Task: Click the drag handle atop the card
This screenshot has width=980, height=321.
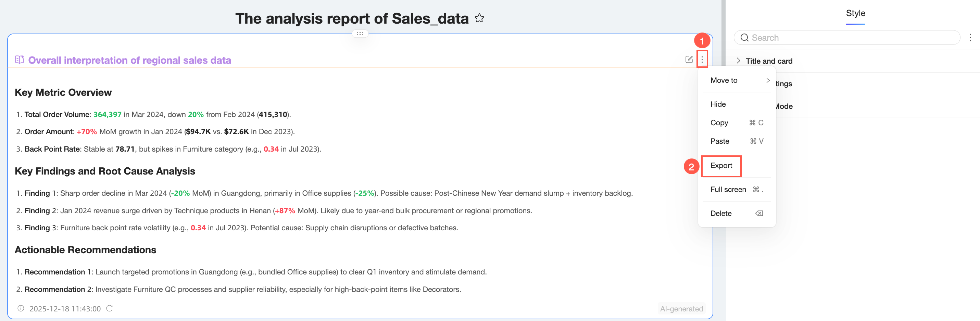Action: [360, 34]
